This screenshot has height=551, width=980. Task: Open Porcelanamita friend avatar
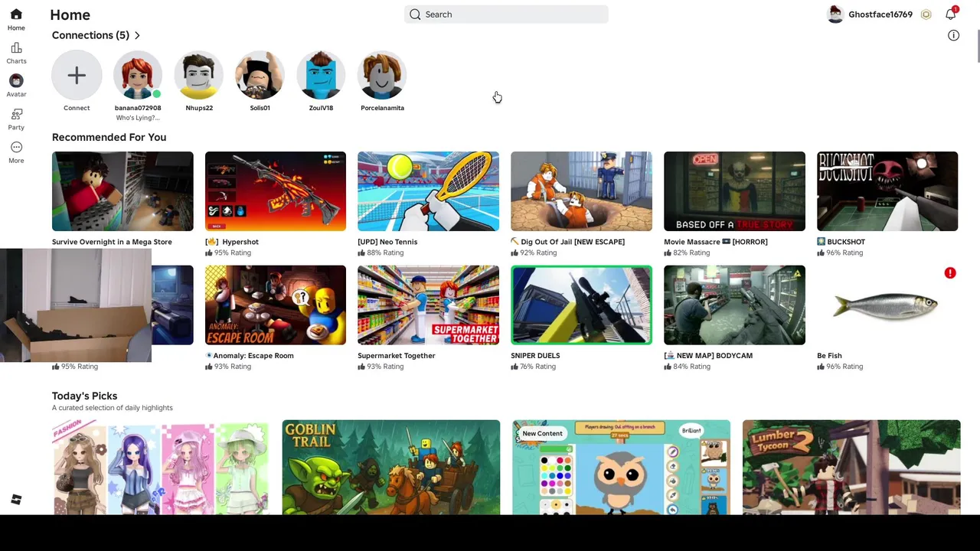click(382, 75)
